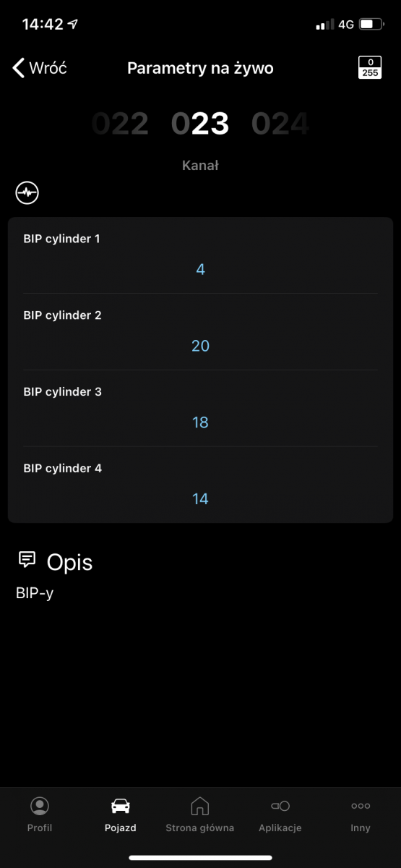Tap the current channel 023 number
This screenshot has width=401, height=868.
click(x=200, y=124)
